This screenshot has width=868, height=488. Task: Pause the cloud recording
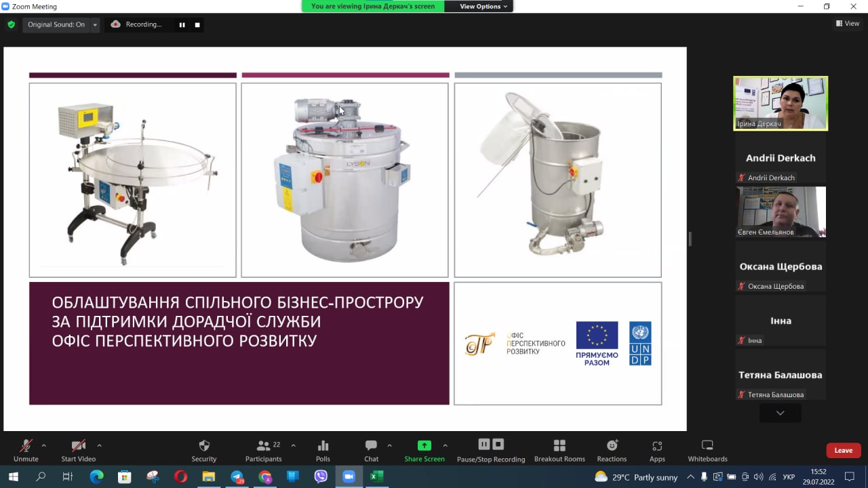(484, 445)
